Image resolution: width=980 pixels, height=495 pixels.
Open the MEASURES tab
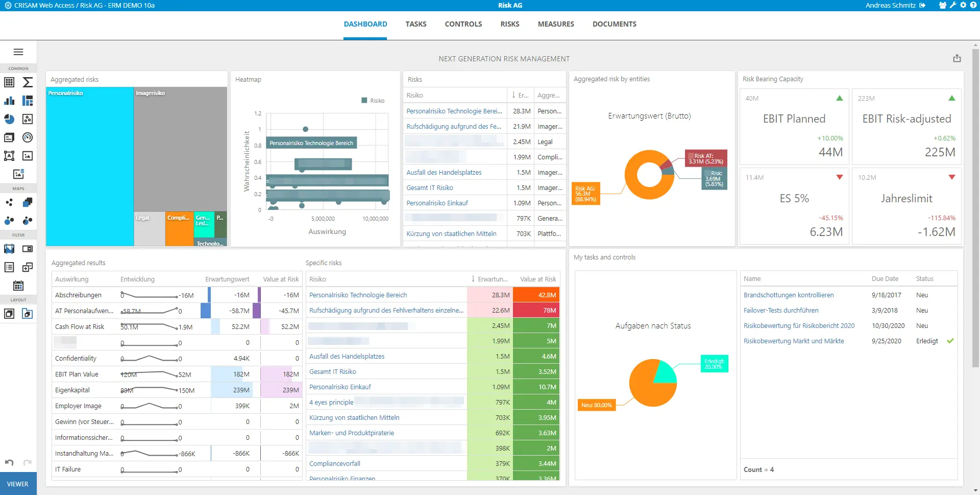[555, 24]
